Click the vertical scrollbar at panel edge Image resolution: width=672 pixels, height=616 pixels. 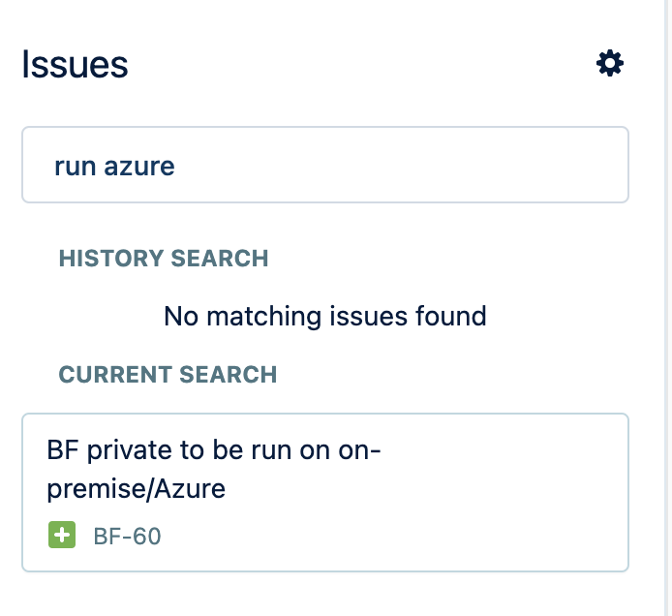point(668,308)
